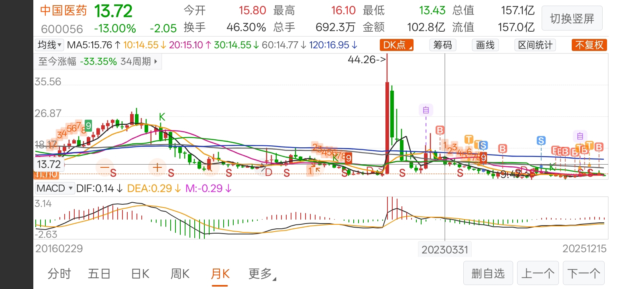
Task: Open the MACD indicator dropdown
Action: point(54,188)
